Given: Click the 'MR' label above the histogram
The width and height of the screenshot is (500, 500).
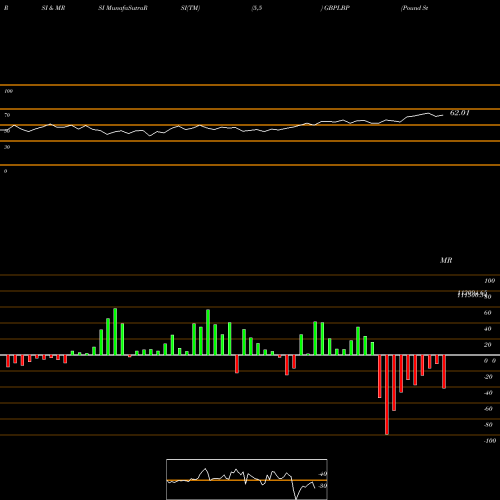Looking at the screenshot, I should (446, 260).
